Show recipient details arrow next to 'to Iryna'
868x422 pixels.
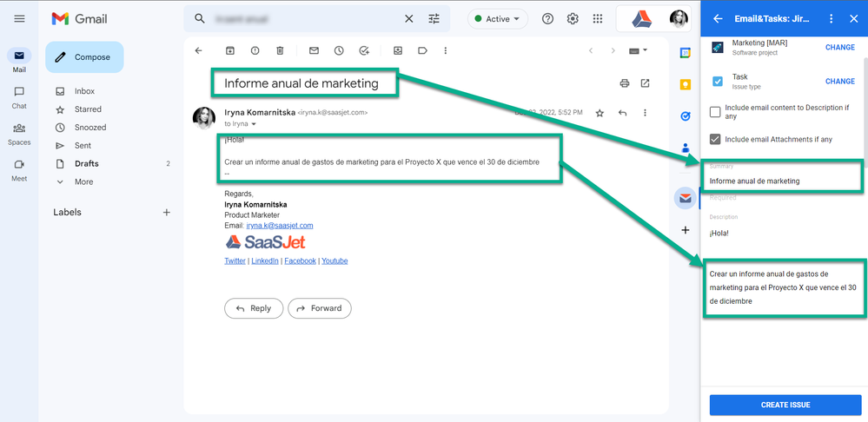coord(254,124)
